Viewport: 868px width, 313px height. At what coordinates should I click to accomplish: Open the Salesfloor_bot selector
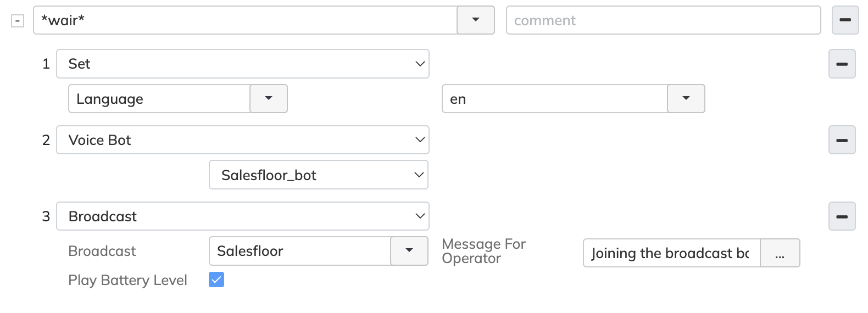point(318,175)
